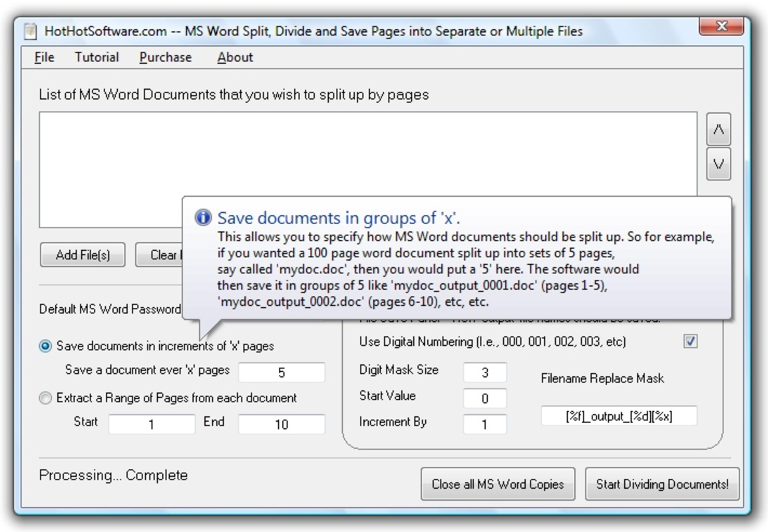Click the 'Default MS Word Password' label
Screen dimensions: 768x532
(110, 309)
